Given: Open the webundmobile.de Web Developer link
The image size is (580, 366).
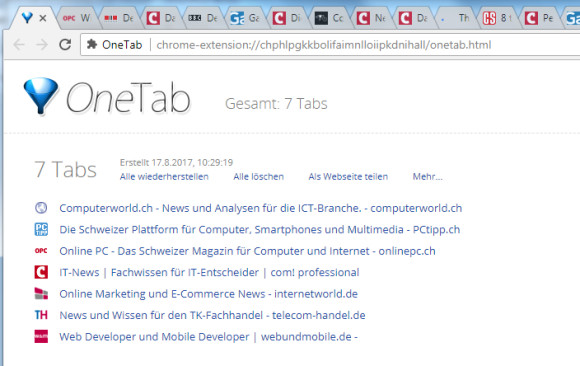Looking at the screenshot, I should click(x=208, y=337).
